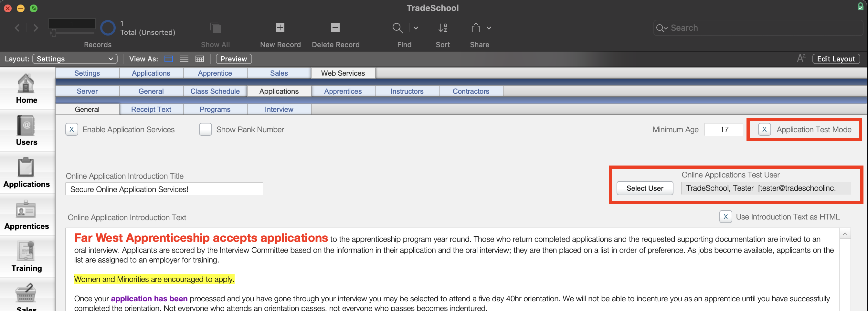
Task: Click the green lock security icon
Action: click(x=860, y=7)
